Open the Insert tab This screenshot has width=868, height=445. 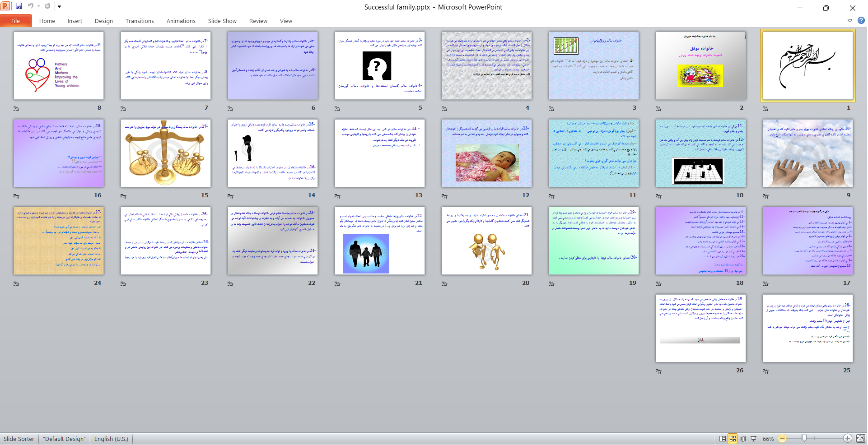(75, 21)
